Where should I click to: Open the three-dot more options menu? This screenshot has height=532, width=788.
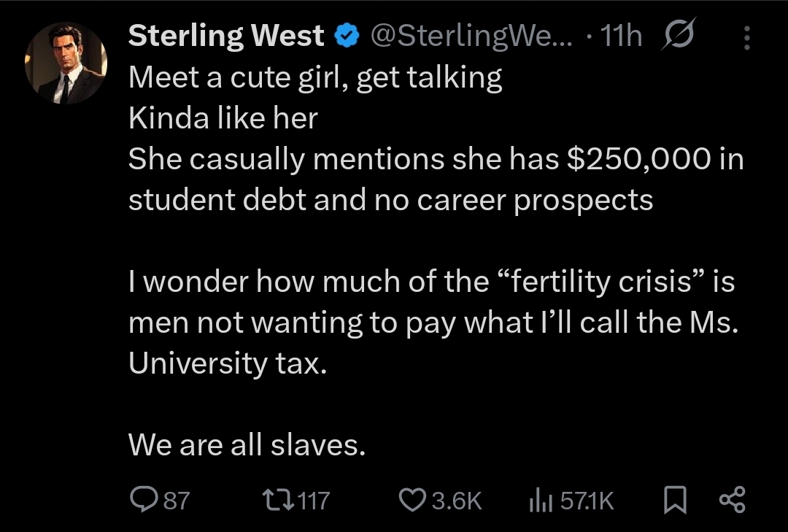(747, 38)
